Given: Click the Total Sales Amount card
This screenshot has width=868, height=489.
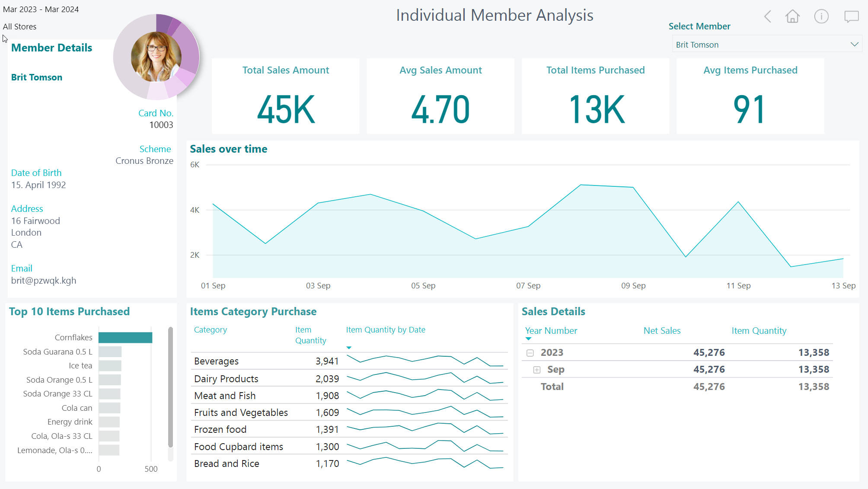Looking at the screenshot, I should click(x=286, y=96).
